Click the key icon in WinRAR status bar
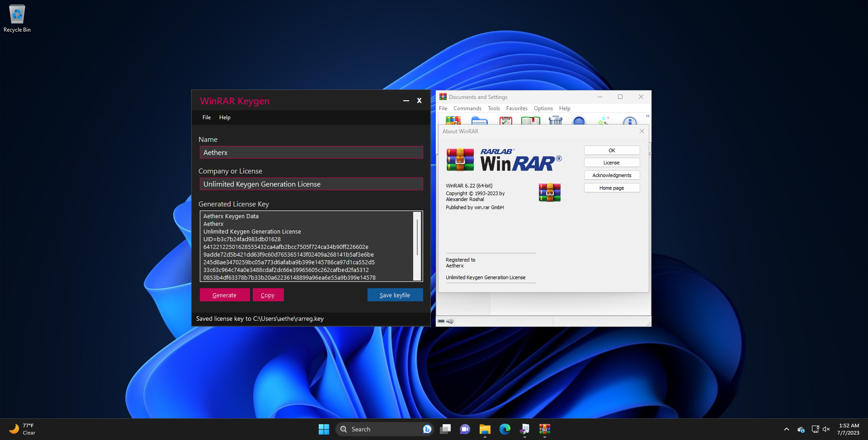 [450, 321]
